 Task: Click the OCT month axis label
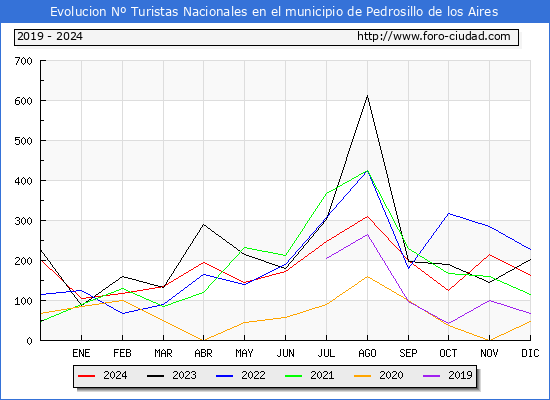click(x=448, y=353)
